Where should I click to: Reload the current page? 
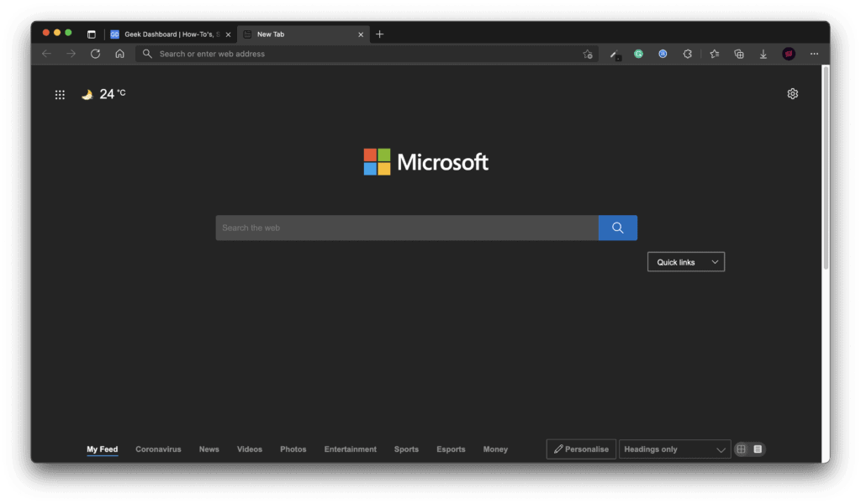click(96, 54)
